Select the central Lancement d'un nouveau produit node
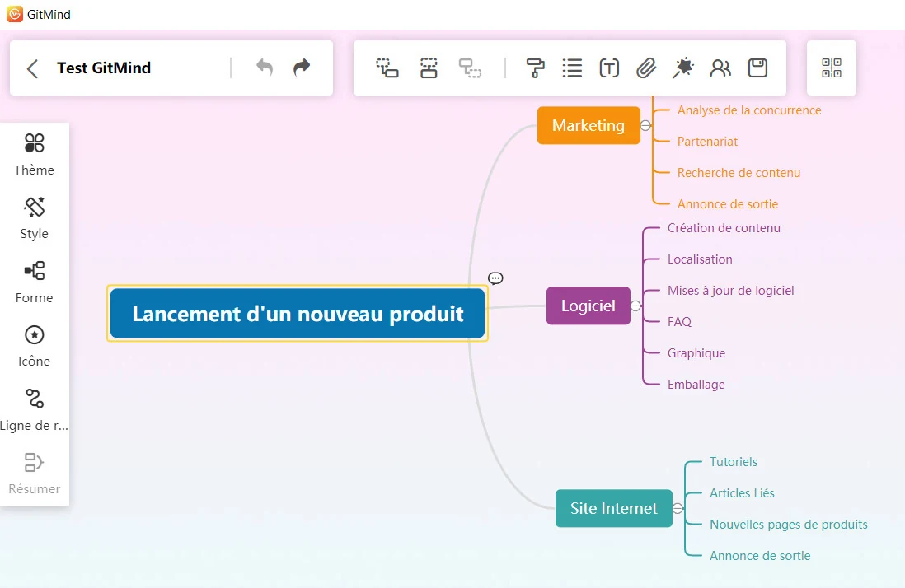This screenshot has height=588, width=905. [298, 314]
